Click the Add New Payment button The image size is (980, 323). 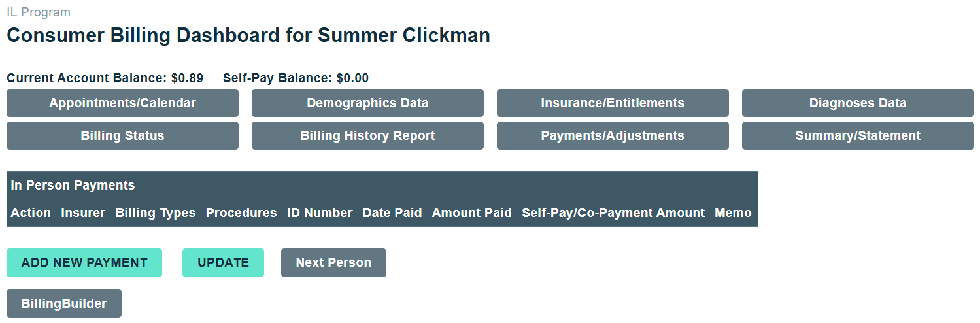point(84,263)
